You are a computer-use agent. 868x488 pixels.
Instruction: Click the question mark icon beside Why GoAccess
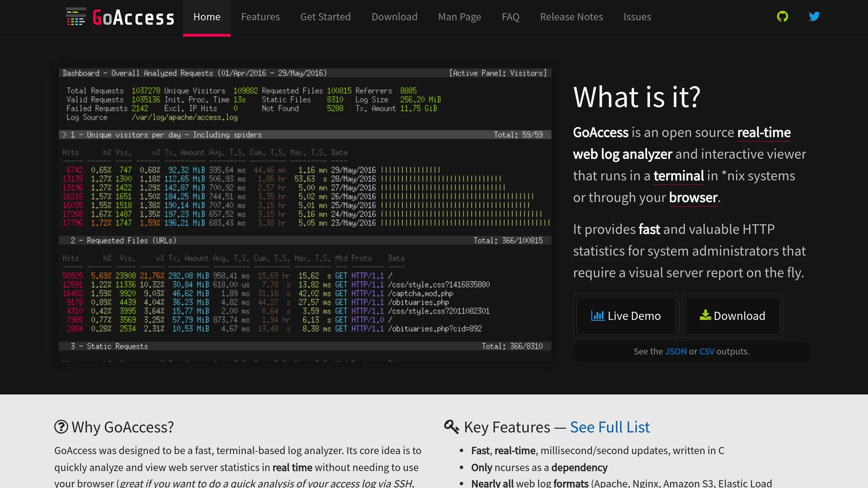click(x=61, y=427)
